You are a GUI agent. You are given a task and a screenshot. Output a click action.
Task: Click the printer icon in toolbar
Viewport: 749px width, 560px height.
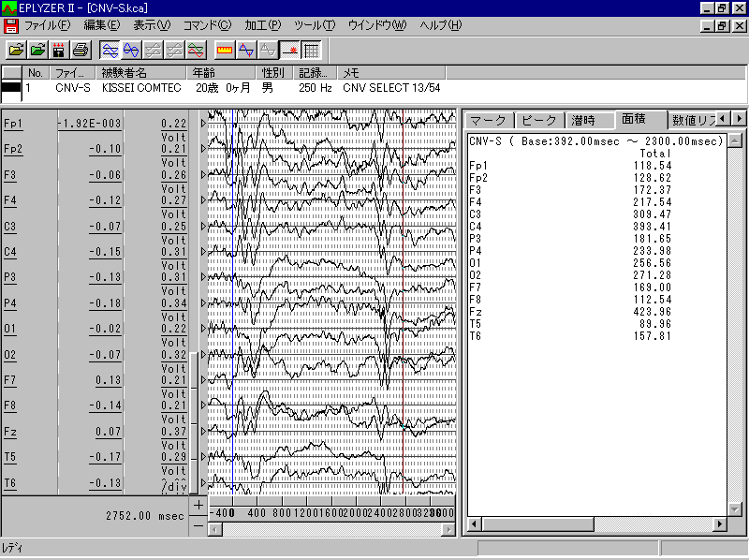81,50
